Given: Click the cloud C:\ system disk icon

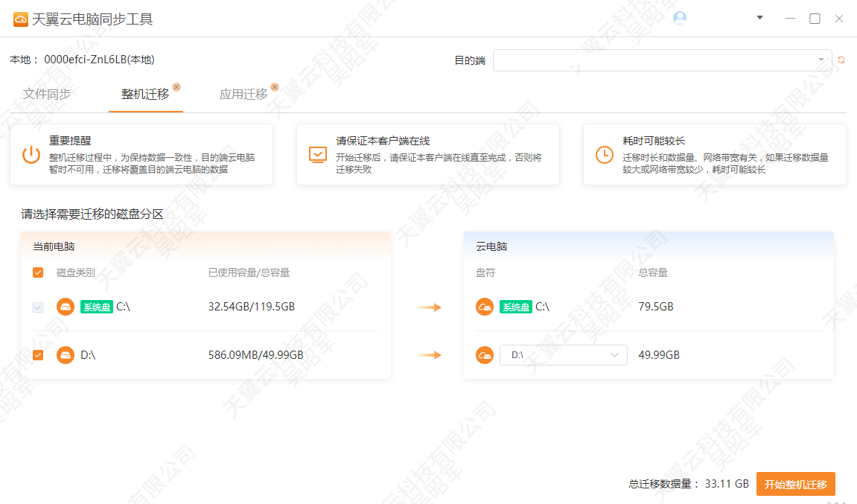Looking at the screenshot, I should [485, 307].
